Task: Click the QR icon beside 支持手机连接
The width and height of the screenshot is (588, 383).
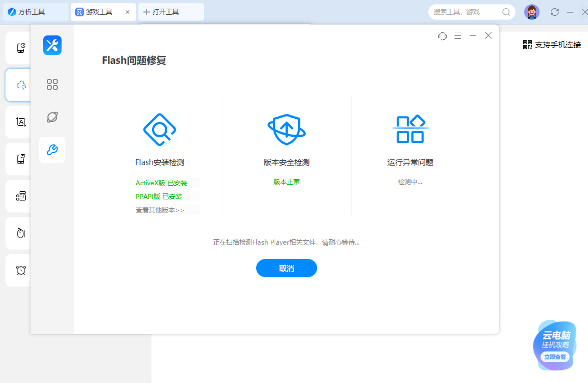Action: point(528,45)
